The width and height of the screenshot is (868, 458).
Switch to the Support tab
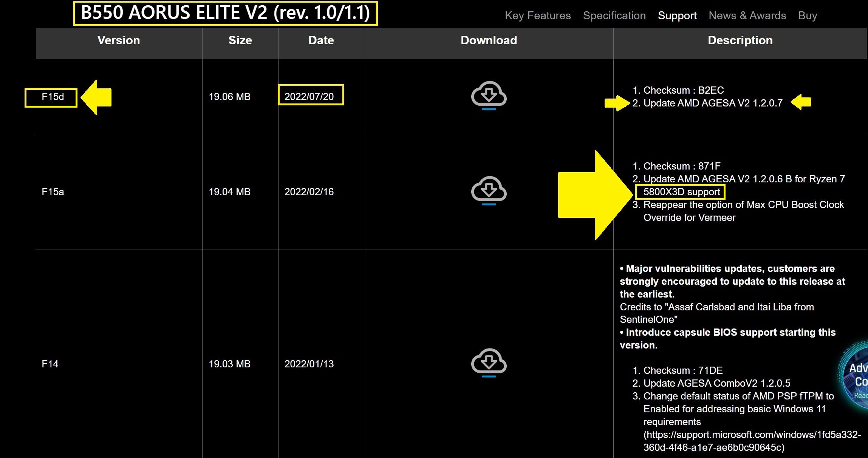[677, 15]
